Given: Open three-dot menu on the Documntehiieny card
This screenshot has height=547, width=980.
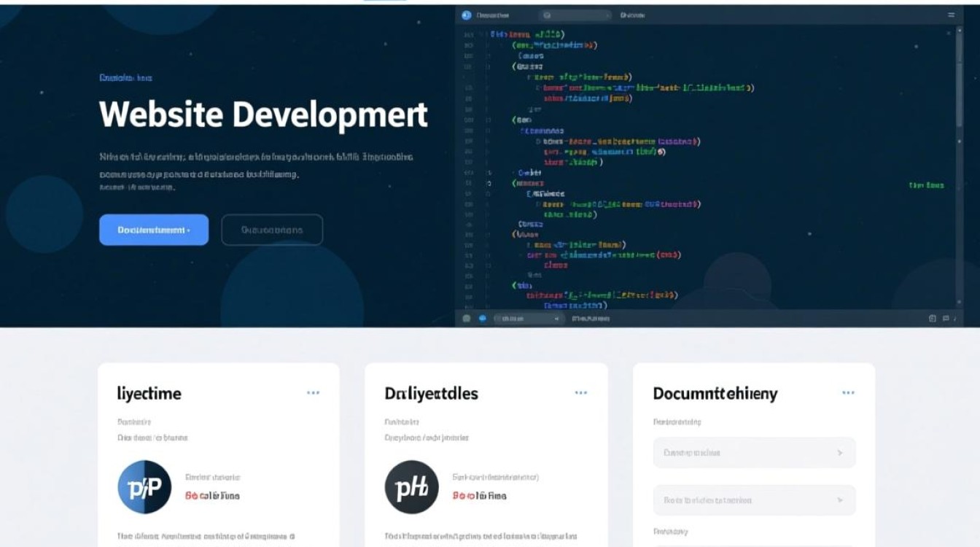Looking at the screenshot, I should [848, 393].
